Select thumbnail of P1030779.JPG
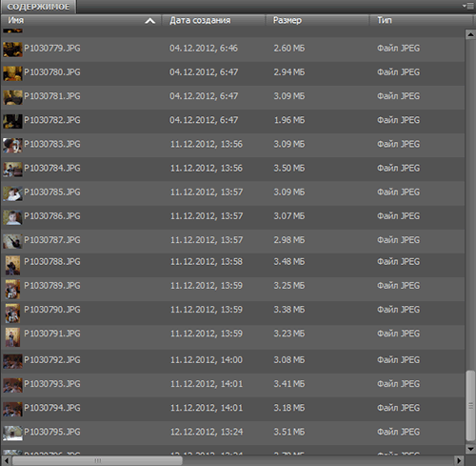The height and width of the screenshot is (466, 476). [12, 50]
